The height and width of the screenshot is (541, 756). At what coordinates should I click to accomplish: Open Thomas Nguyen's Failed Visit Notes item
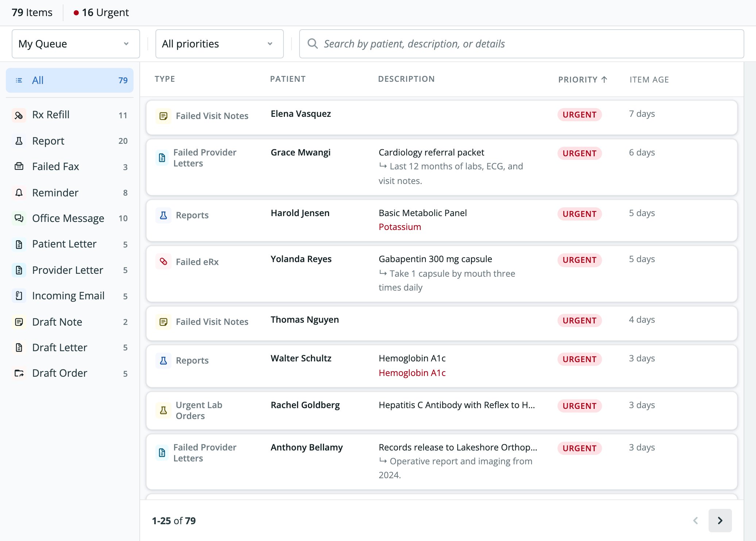pyautogui.click(x=441, y=324)
